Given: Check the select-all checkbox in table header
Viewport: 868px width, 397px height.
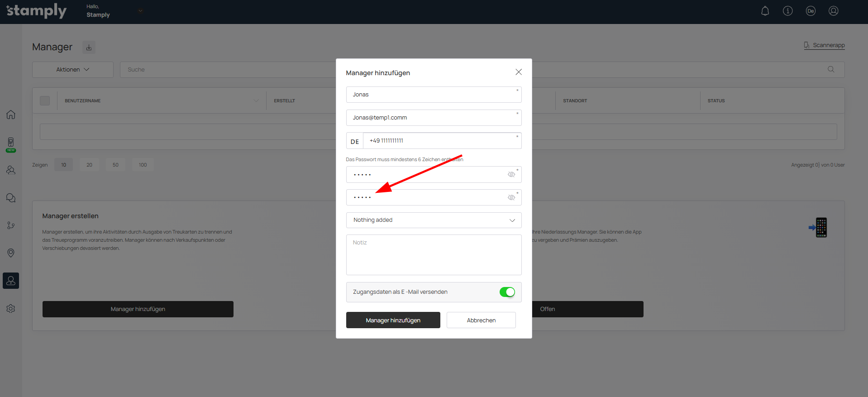Looking at the screenshot, I should (x=45, y=100).
